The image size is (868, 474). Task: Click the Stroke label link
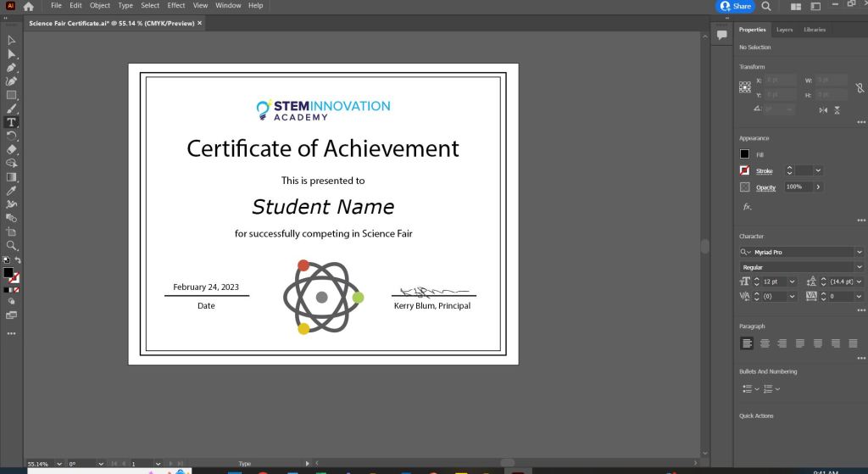click(764, 171)
